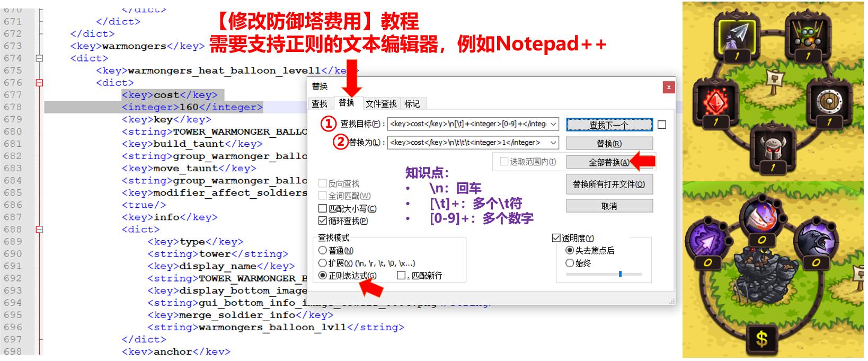Click the <string>tower</string> line

(x=218, y=254)
